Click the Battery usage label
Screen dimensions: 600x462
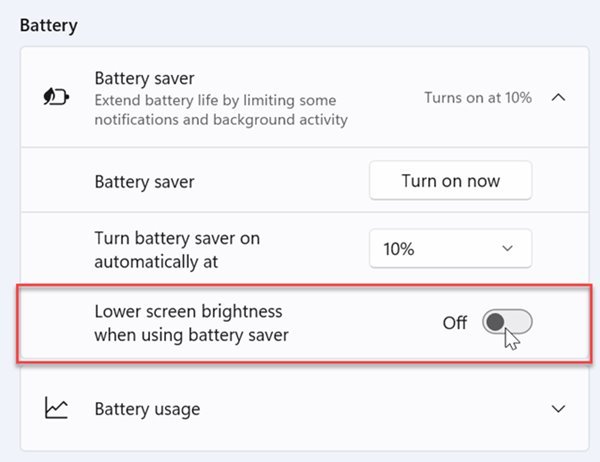point(147,409)
